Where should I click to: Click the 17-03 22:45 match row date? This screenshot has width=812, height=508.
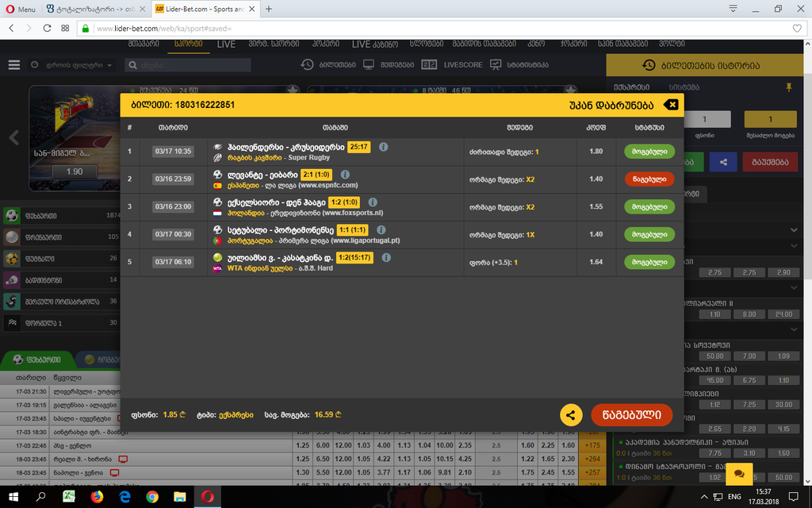31,445
